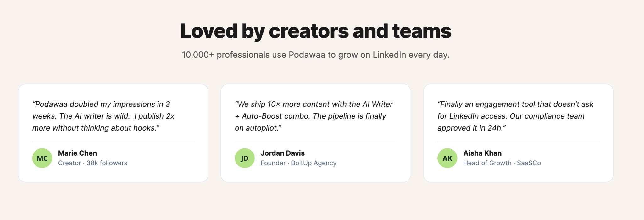Click the divider line in Aisha Khan's card
This screenshot has width=644, height=220.
pyautogui.click(x=518, y=142)
